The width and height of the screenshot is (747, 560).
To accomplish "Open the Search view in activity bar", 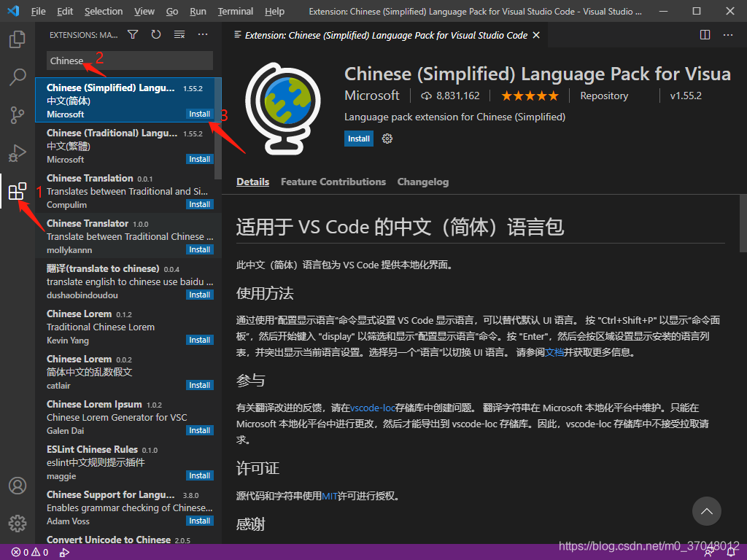I will (18, 77).
